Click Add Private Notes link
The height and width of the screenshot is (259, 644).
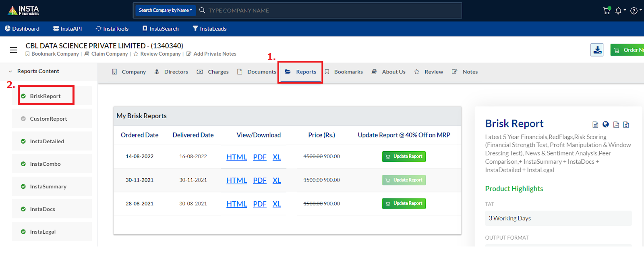(x=211, y=54)
